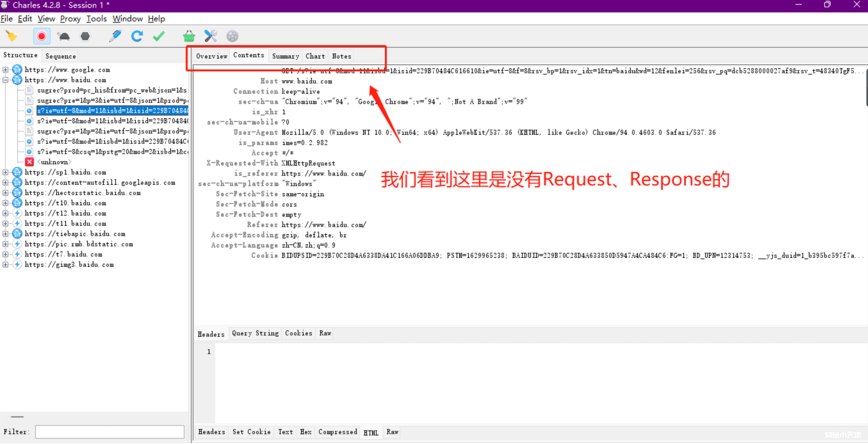Screen dimensions: 868x444
Task: Click the globe icon for sp1.baidu.com
Action: [17, 172]
